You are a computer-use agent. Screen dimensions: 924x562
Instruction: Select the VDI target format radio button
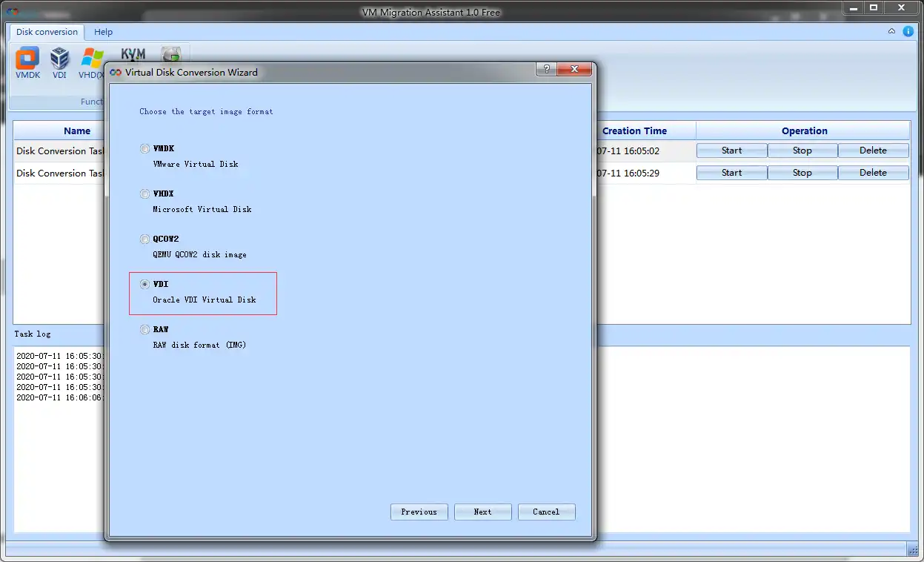[144, 285]
